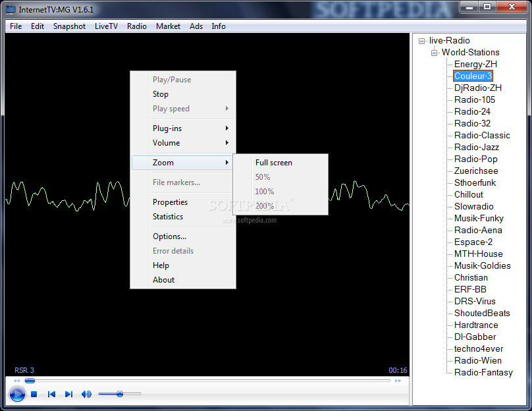Click the seek bar track midway
Viewport: 532px width, 411px height.
click(x=207, y=381)
